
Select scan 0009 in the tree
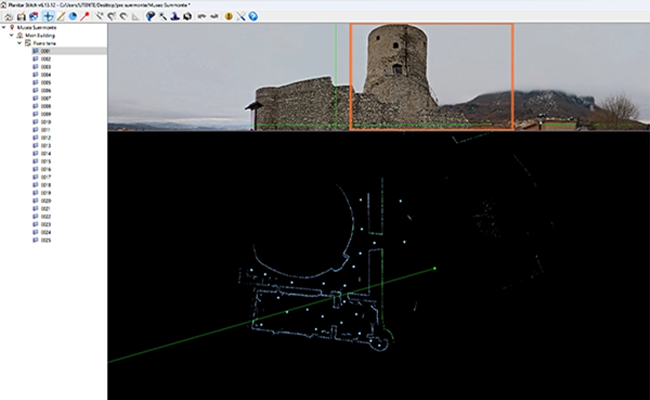tap(46, 114)
